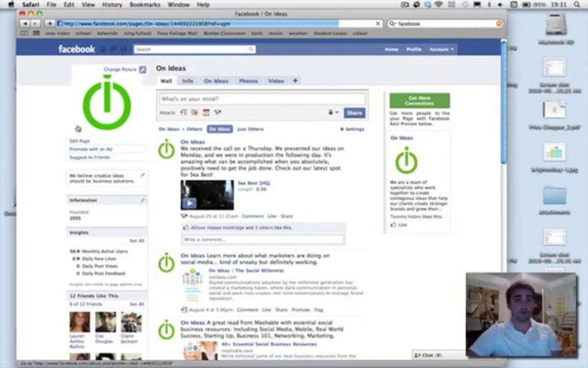This screenshot has height=368, width=588.
Task: Switch to the Photos tab
Action: pyautogui.click(x=248, y=81)
